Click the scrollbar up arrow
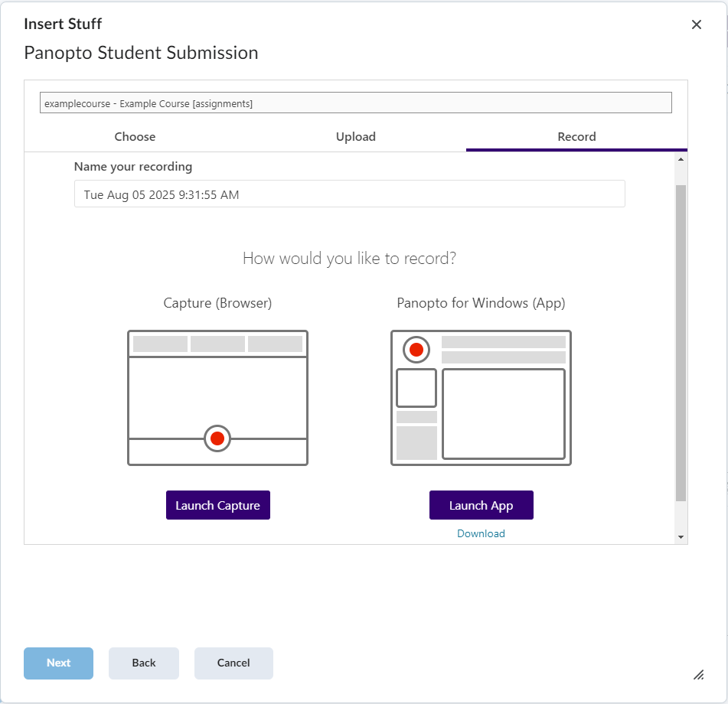Image resolution: width=728 pixels, height=704 pixels. (x=681, y=160)
